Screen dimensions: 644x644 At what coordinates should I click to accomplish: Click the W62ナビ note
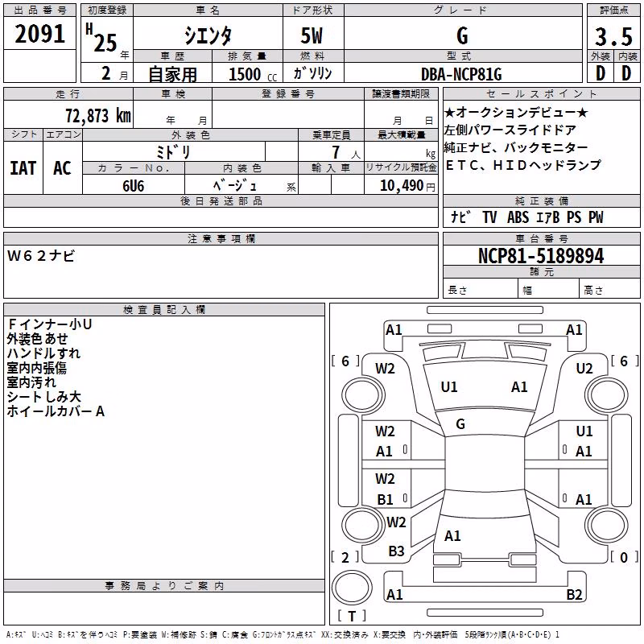pos(41,256)
